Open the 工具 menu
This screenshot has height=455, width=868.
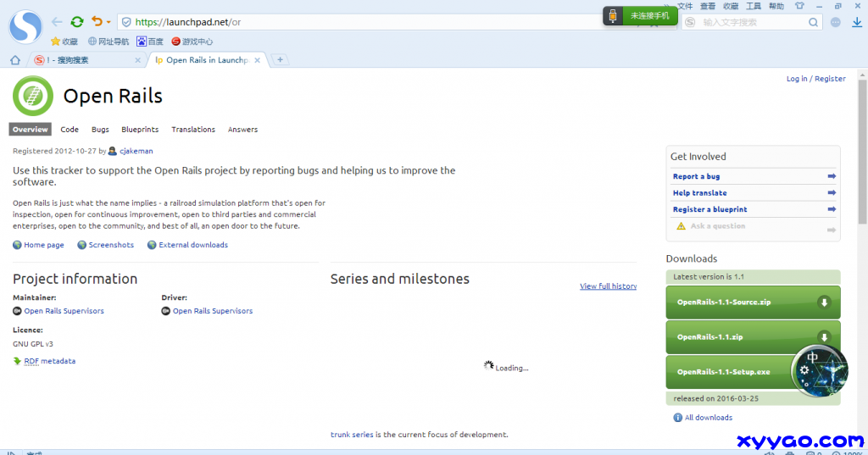coord(753,6)
